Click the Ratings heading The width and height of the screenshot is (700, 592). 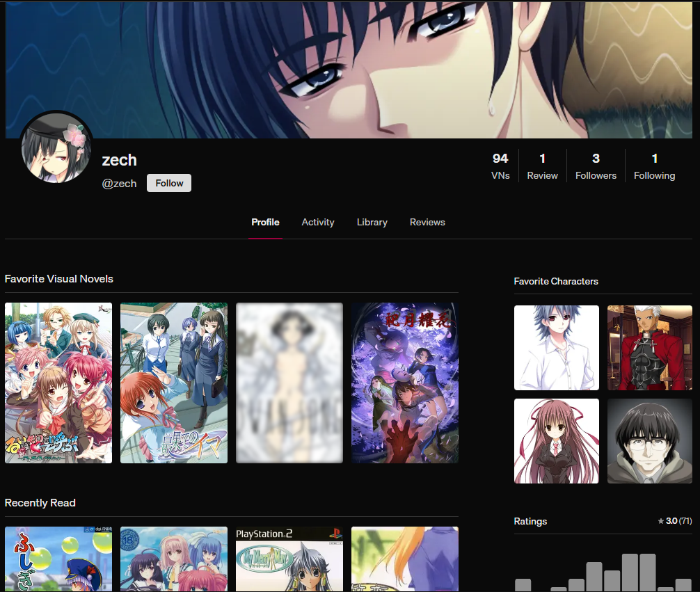pyautogui.click(x=530, y=521)
